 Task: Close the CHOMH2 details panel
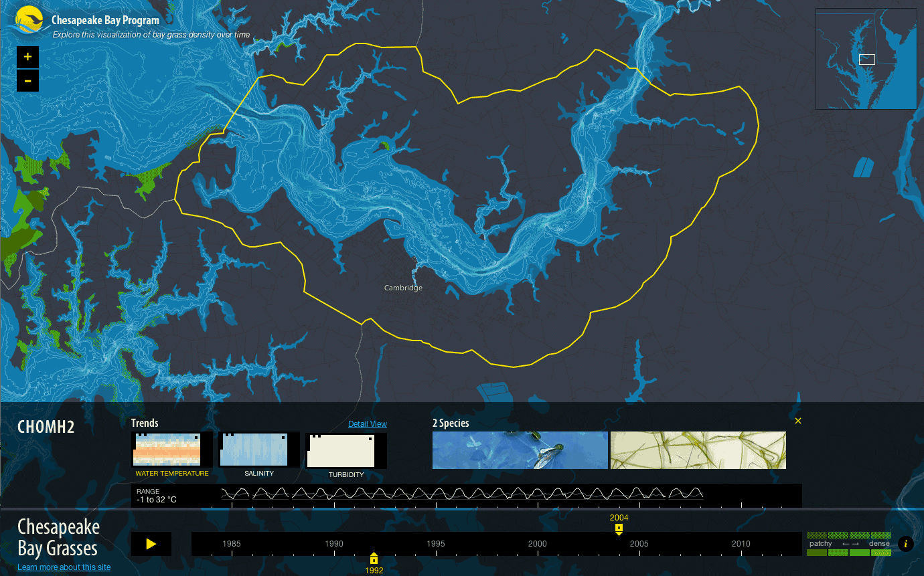[x=797, y=421]
